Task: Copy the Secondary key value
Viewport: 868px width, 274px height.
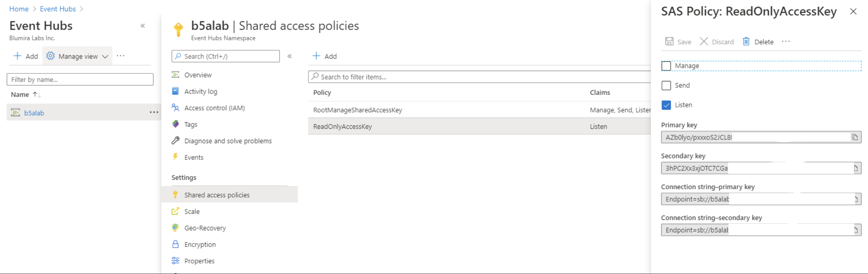Action: pos(855,168)
